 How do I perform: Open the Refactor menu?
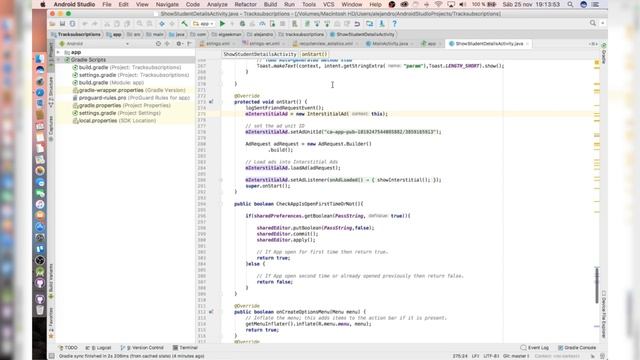tap(245, 4)
